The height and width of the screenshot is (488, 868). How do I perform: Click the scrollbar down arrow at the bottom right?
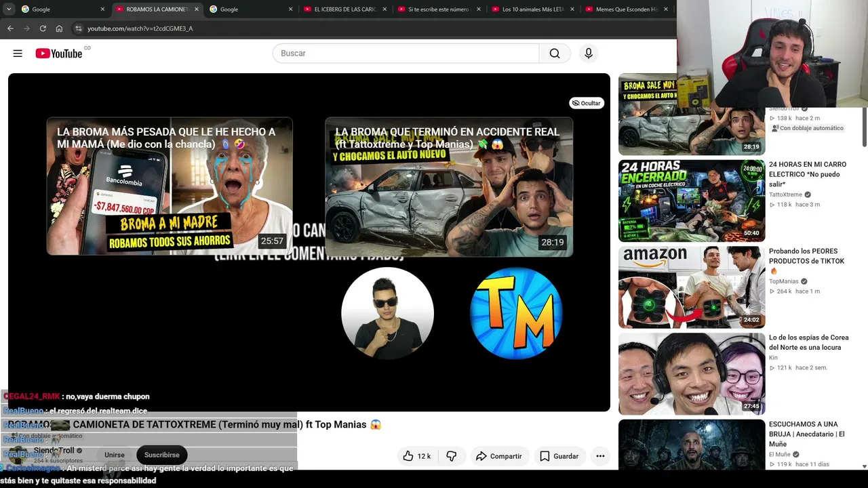pyautogui.click(x=864, y=466)
